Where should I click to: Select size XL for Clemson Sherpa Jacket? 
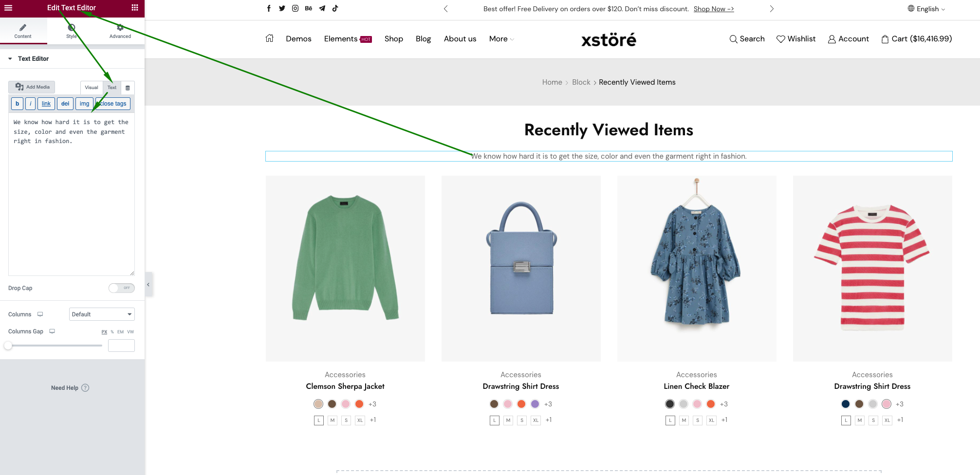pos(360,420)
